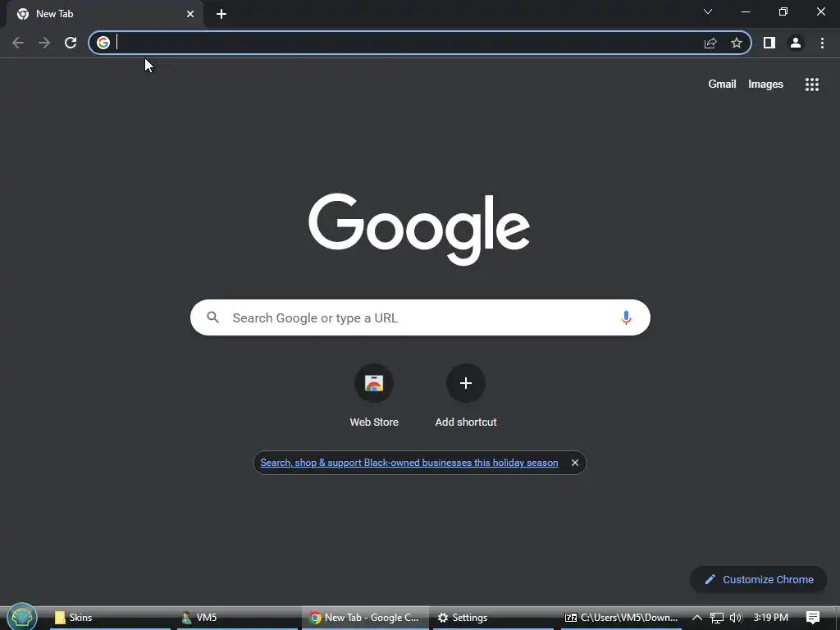Open network tray icon
Screen dimensions: 840x630
coord(717,619)
